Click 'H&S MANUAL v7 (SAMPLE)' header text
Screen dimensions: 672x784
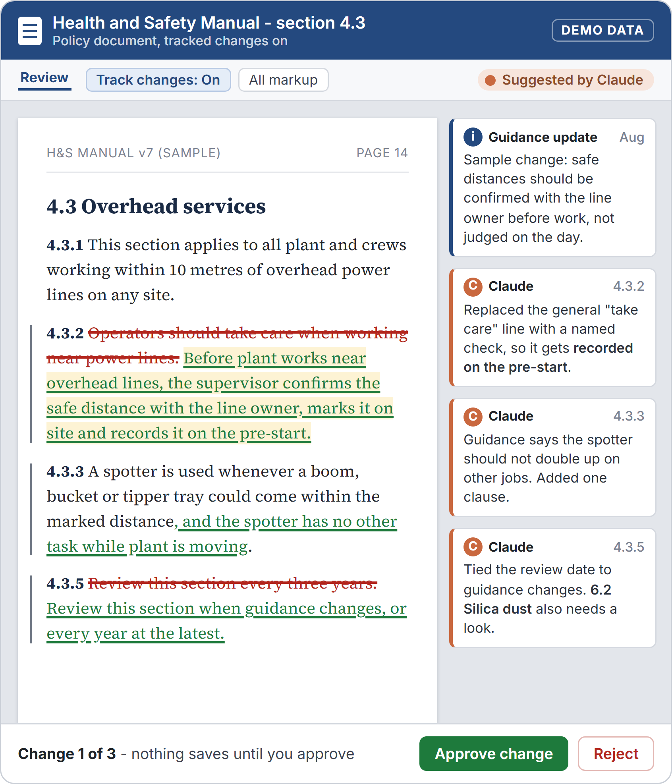pyautogui.click(x=133, y=153)
